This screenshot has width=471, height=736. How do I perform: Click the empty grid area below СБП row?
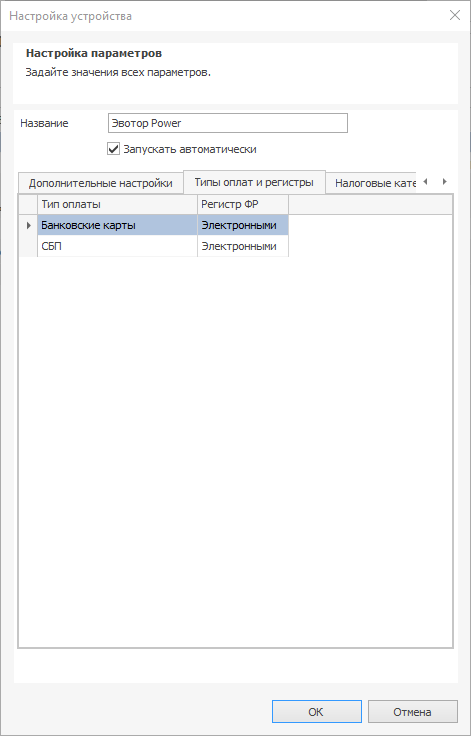point(235,451)
